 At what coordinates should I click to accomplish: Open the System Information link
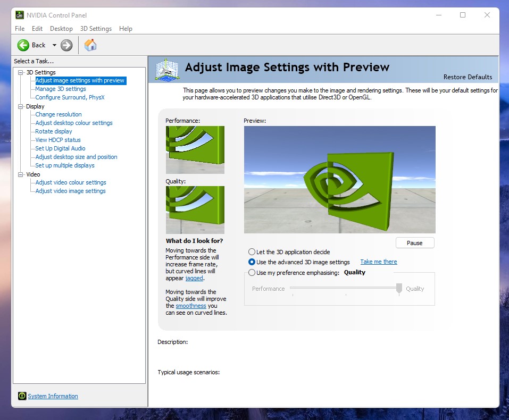click(x=53, y=396)
